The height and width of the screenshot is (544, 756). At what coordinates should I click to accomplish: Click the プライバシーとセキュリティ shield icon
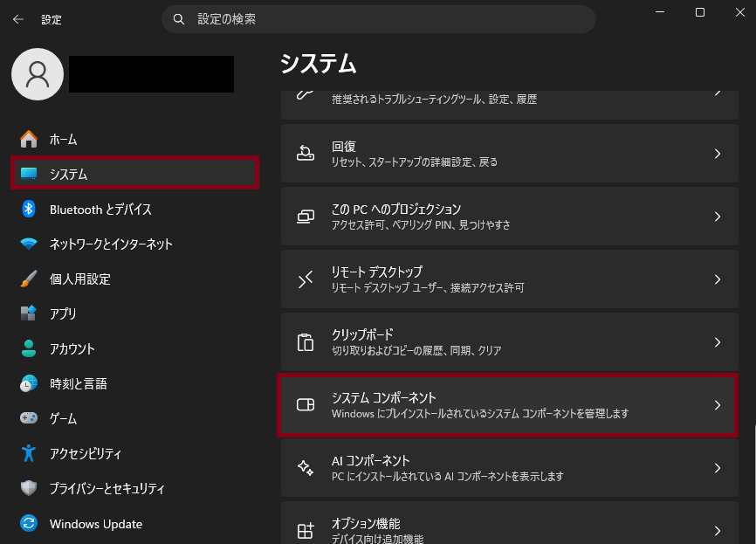(x=29, y=488)
